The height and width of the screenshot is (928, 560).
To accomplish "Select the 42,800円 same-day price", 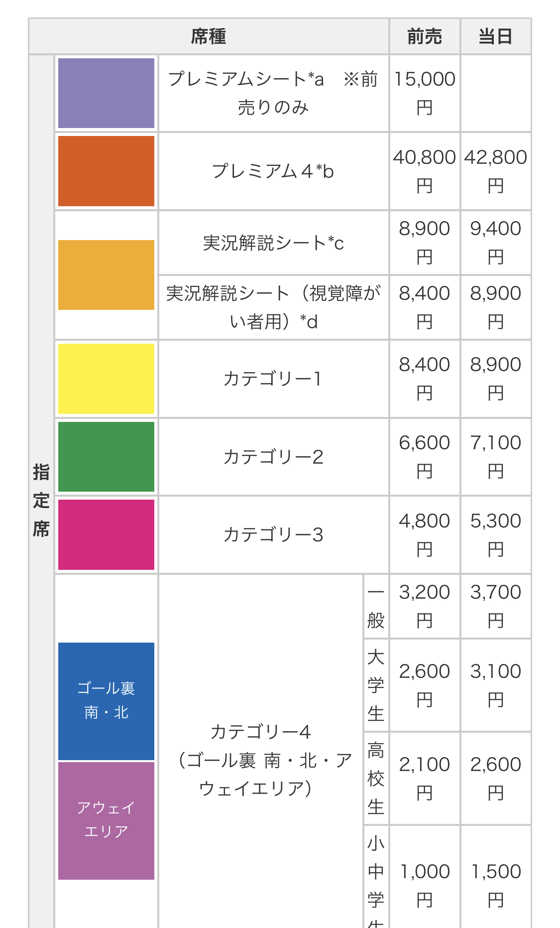I will (x=495, y=171).
